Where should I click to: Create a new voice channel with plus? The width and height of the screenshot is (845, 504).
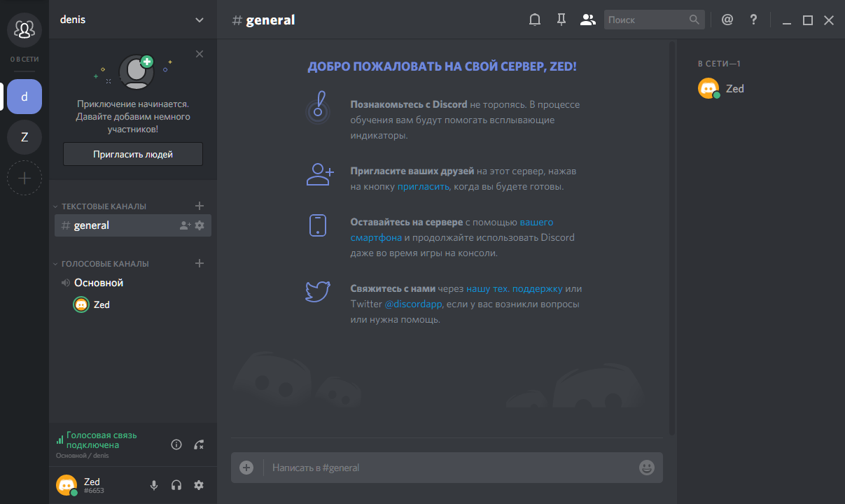(x=200, y=263)
